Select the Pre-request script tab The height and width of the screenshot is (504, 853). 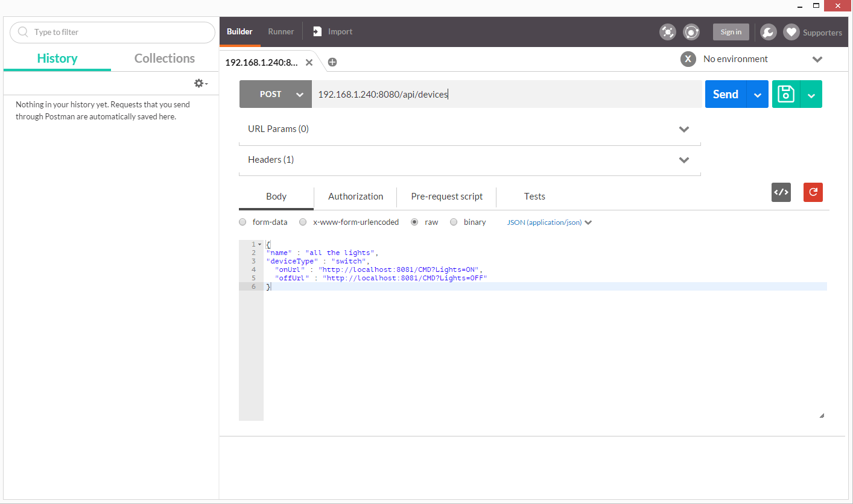447,197
